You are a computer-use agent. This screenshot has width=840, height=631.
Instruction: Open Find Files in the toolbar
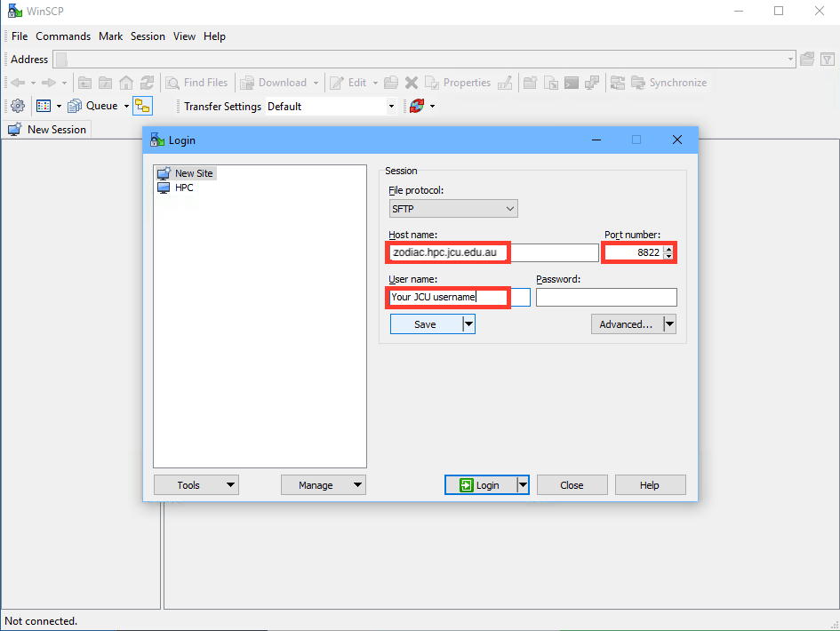pos(196,83)
